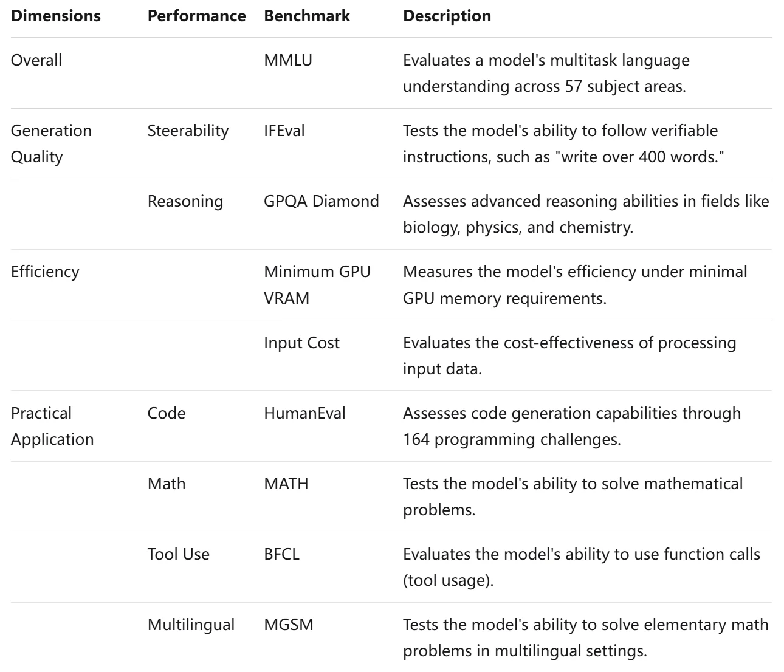Select the Multilingual performance cell
Viewport: 784px width, 672px height.
tap(191, 625)
